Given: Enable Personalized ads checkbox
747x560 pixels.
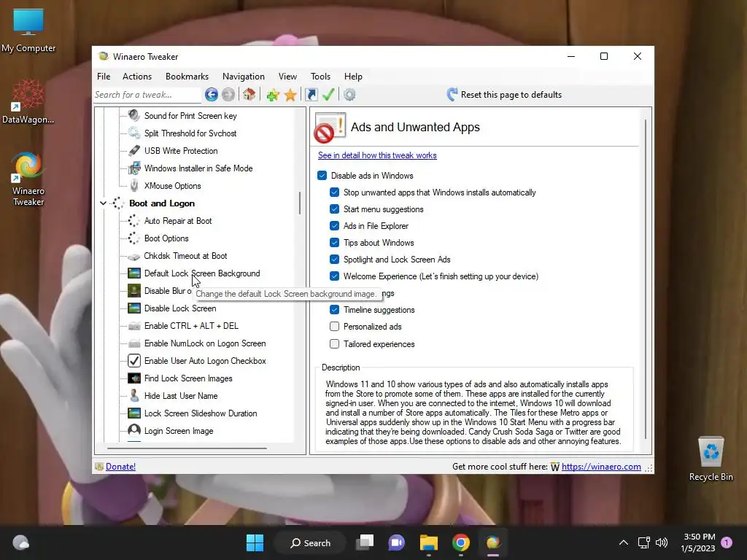Looking at the screenshot, I should click(334, 327).
